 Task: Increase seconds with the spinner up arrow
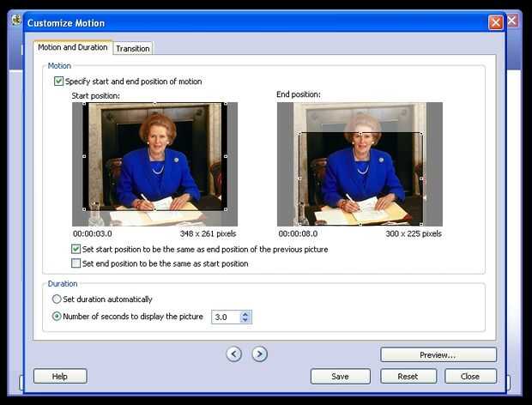[245, 314]
